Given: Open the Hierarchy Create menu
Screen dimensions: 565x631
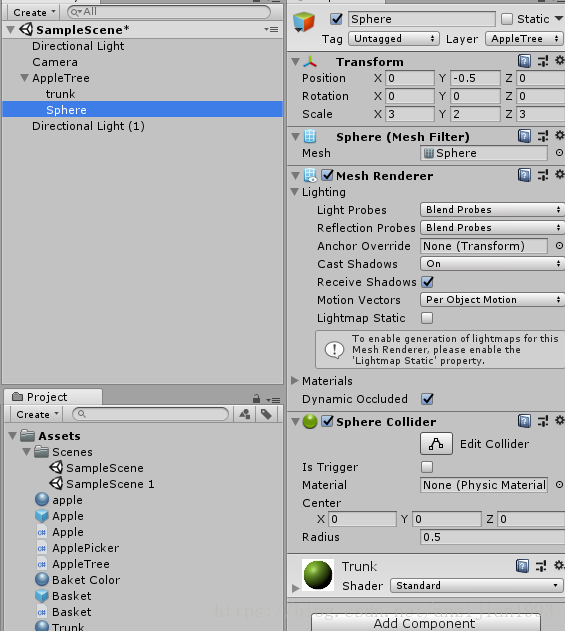Looking at the screenshot, I should pos(34,12).
